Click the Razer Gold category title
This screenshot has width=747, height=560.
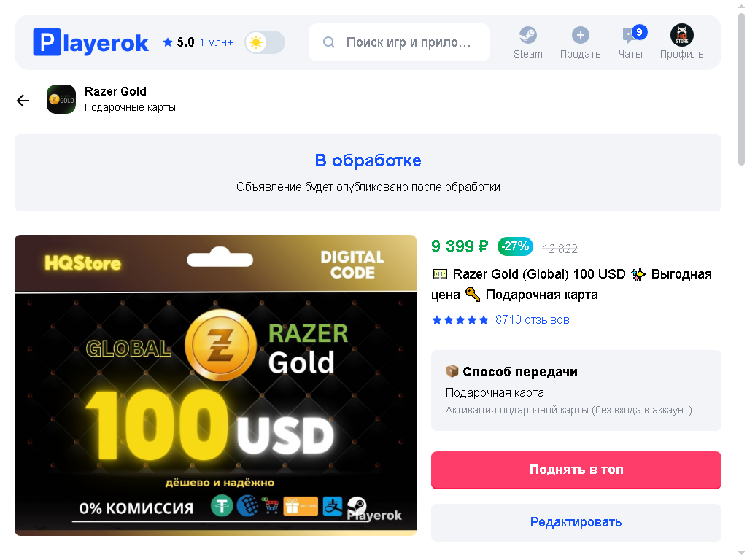click(115, 91)
